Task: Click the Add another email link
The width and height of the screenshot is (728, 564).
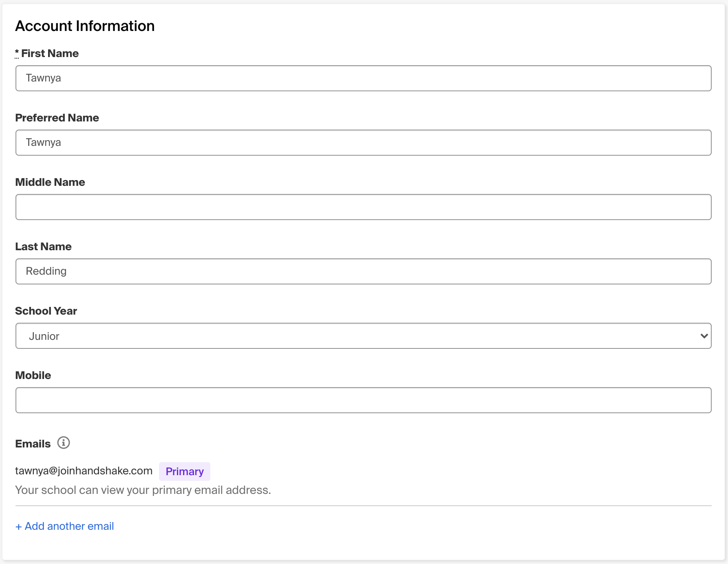Action: coord(65,526)
